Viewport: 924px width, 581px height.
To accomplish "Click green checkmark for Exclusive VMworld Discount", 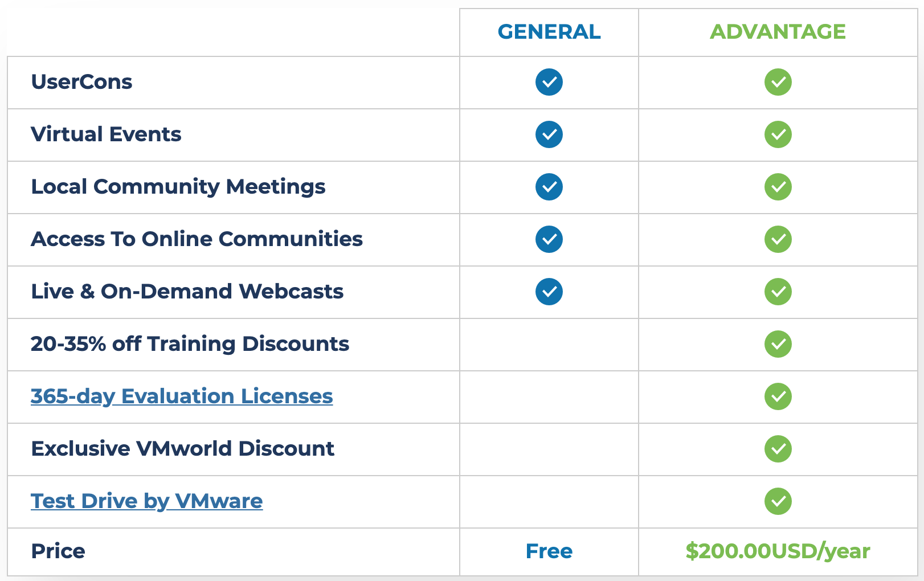I will [x=778, y=449].
